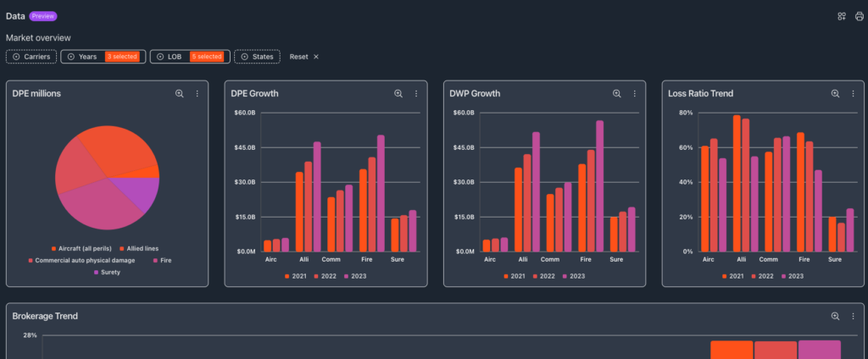
Task: Click the 'Comm' axis label in DWP Growth
Action: coord(549,259)
